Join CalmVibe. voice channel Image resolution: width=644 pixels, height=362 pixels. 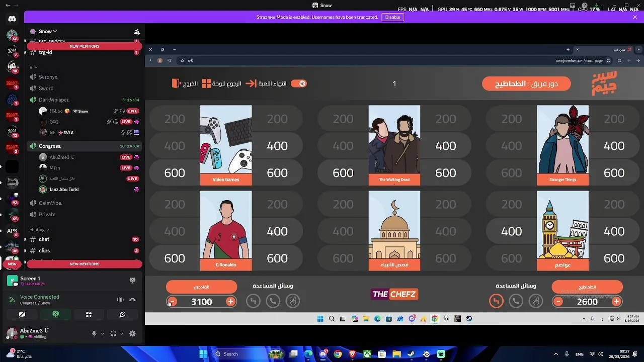[x=84, y=203]
